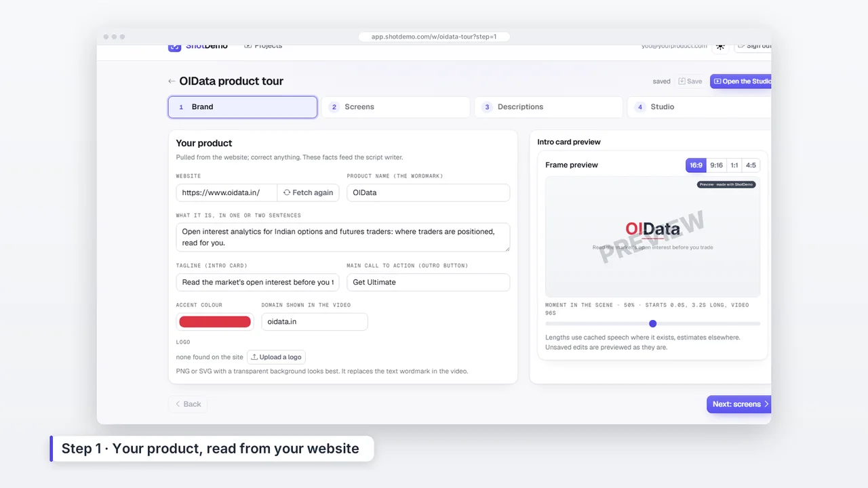Focus the Main call to action field

tap(428, 282)
